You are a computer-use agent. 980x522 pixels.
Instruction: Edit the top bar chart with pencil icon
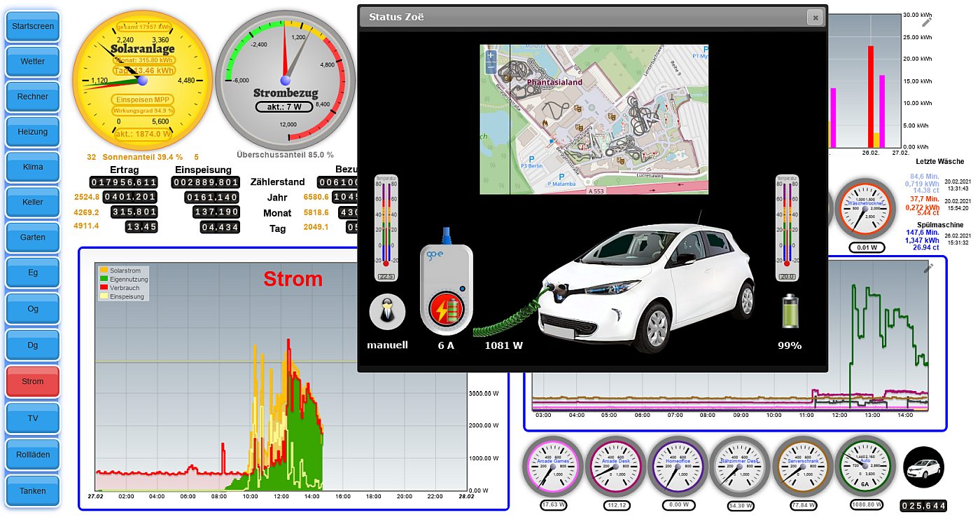pos(927,22)
